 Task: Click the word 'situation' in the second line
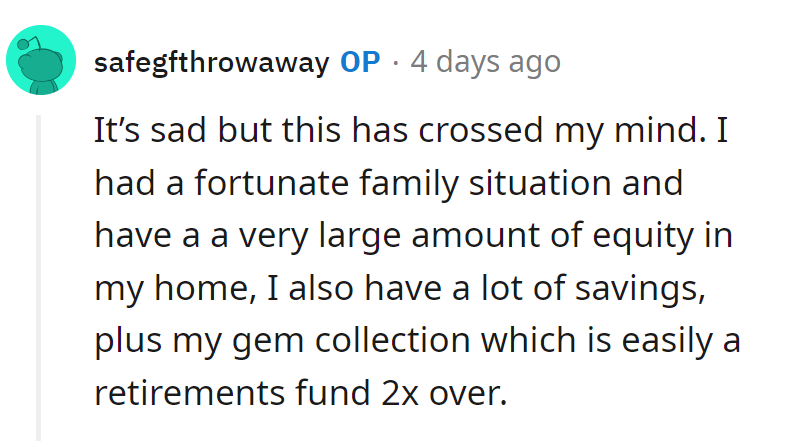point(540,183)
